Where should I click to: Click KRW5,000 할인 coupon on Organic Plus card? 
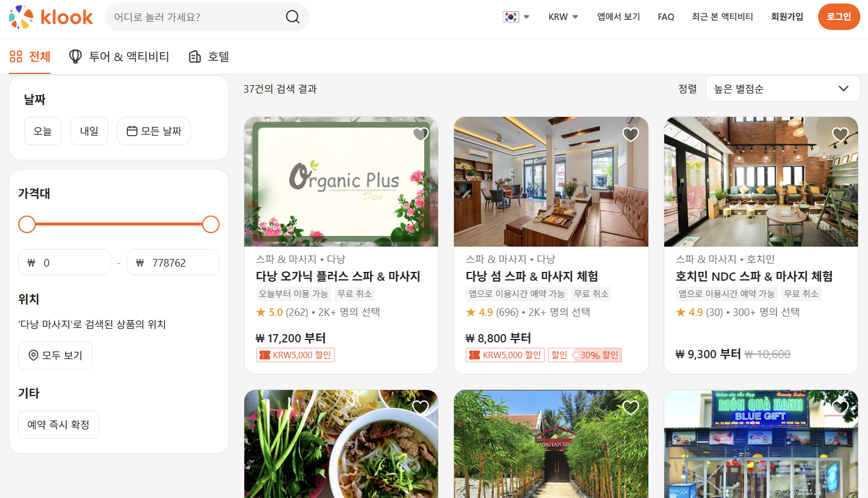295,355
